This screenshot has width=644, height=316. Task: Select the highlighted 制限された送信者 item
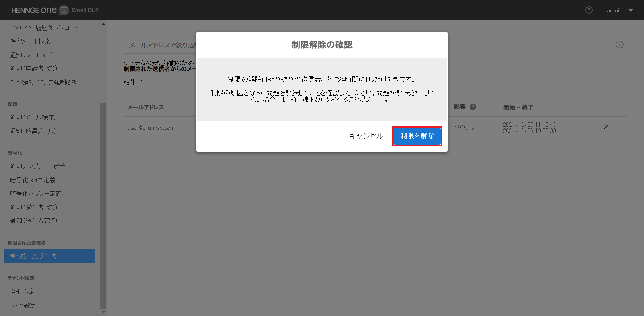tap(50, 256)
